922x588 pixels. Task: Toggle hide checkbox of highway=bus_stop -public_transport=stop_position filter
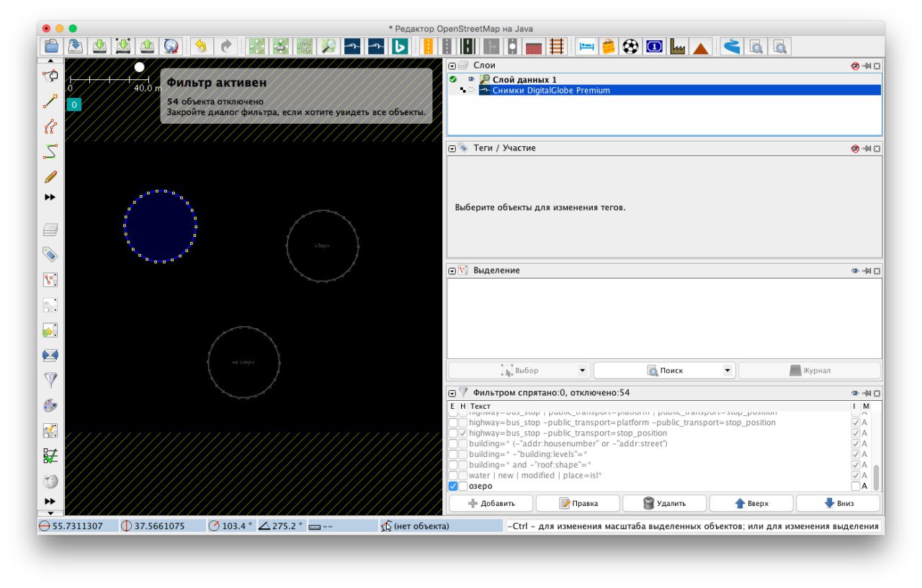[x=462, y=434]
